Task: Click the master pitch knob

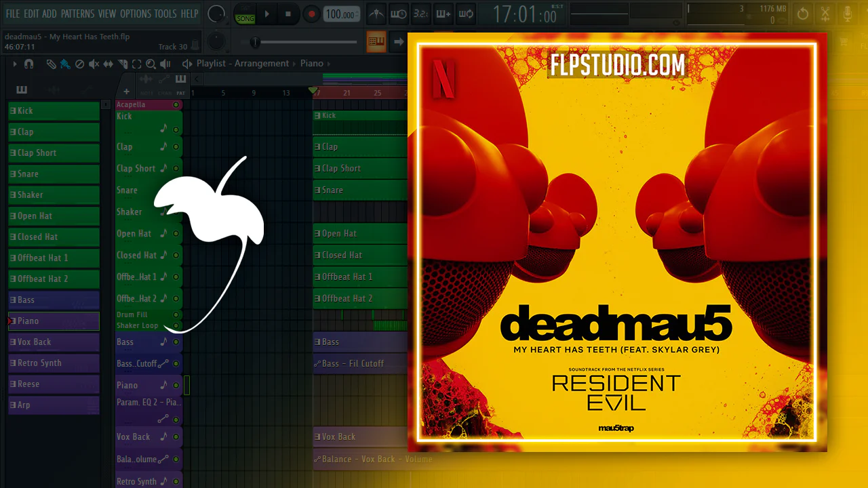Action: coord(216,41)
